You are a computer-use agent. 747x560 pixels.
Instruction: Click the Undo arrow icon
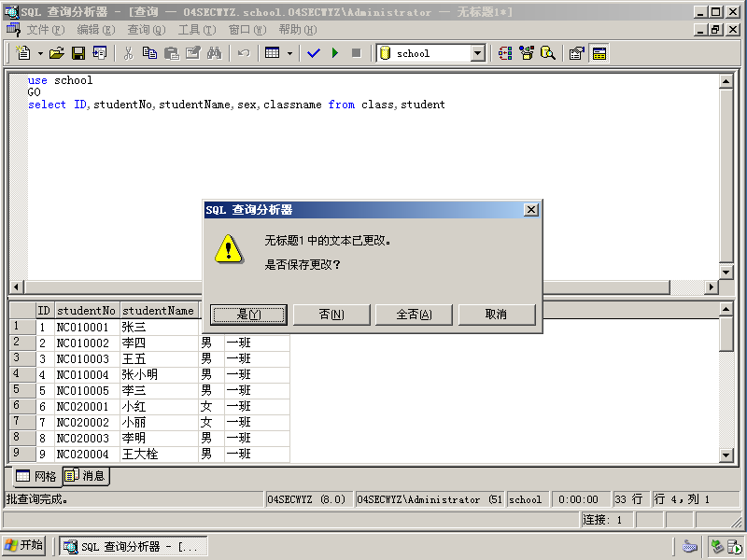[x=244, y=53]
